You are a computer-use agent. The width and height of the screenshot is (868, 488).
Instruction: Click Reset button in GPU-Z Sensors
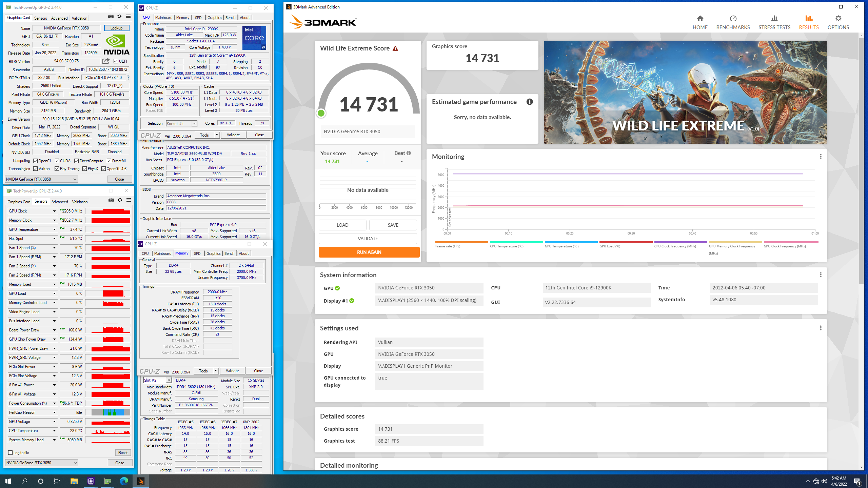pos(123,452)
